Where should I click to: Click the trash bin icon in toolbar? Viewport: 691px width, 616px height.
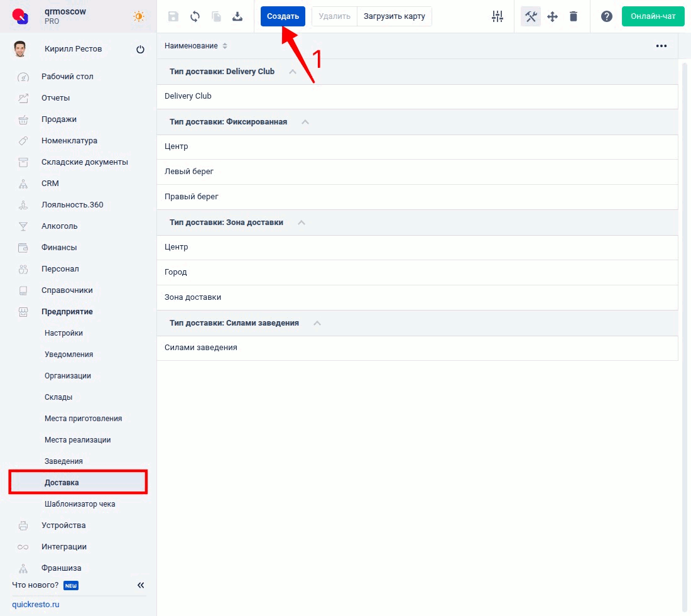574,17
